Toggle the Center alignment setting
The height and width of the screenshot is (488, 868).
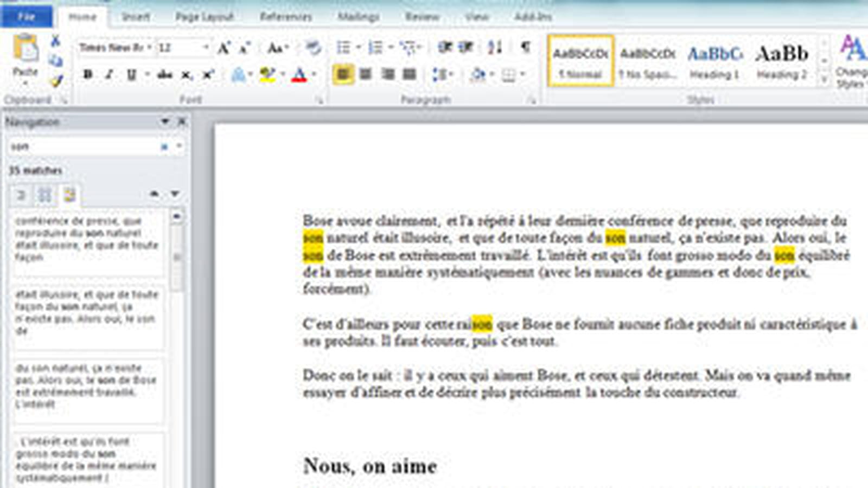[366, 74]
